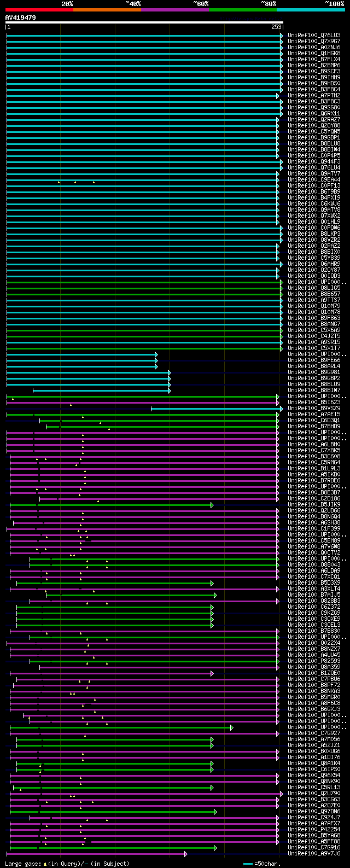Select hit label UniRef100_C6KWJ6
This screenshot has width=350, height=868.
pos(314,204)
